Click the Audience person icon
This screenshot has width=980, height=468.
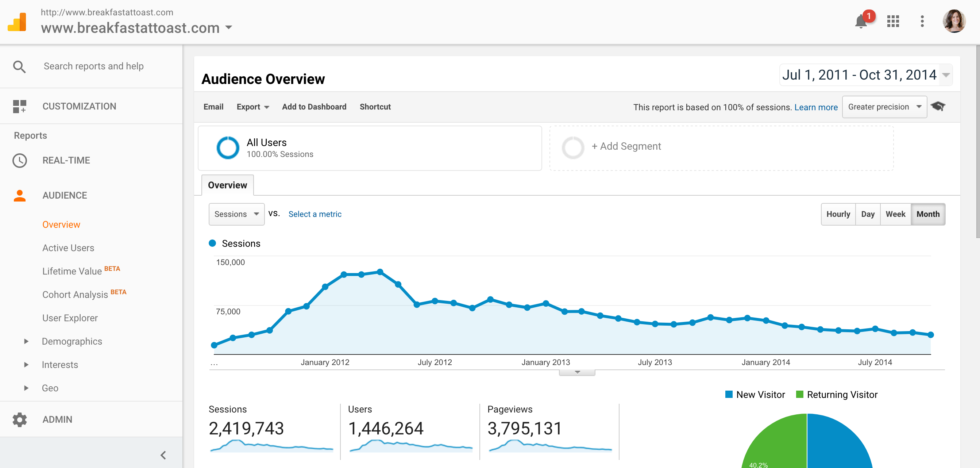tap(19, 196)
